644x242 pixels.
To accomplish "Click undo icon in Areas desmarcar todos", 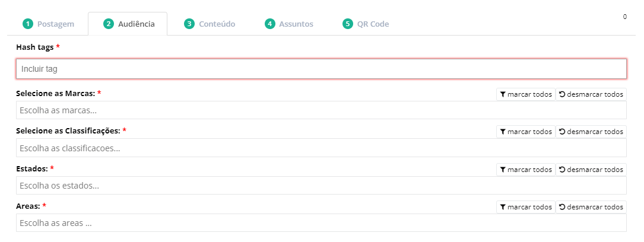I will (562, 207).
